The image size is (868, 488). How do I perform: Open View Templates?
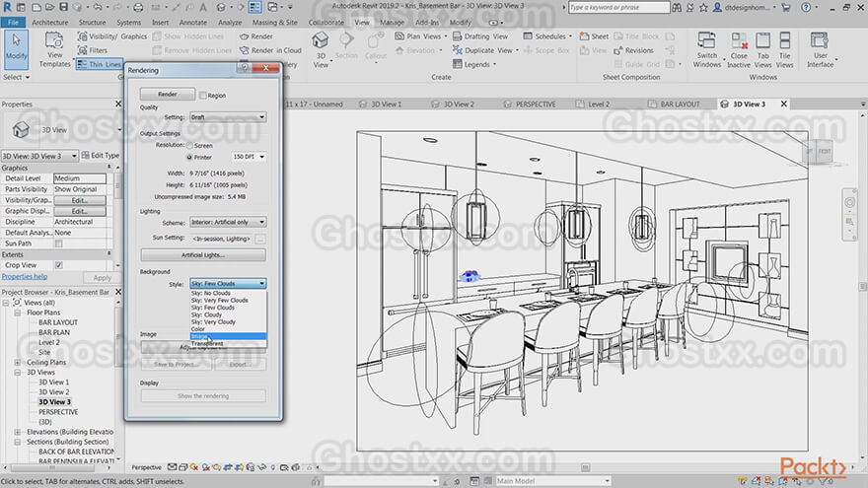[x=55, y=48]
